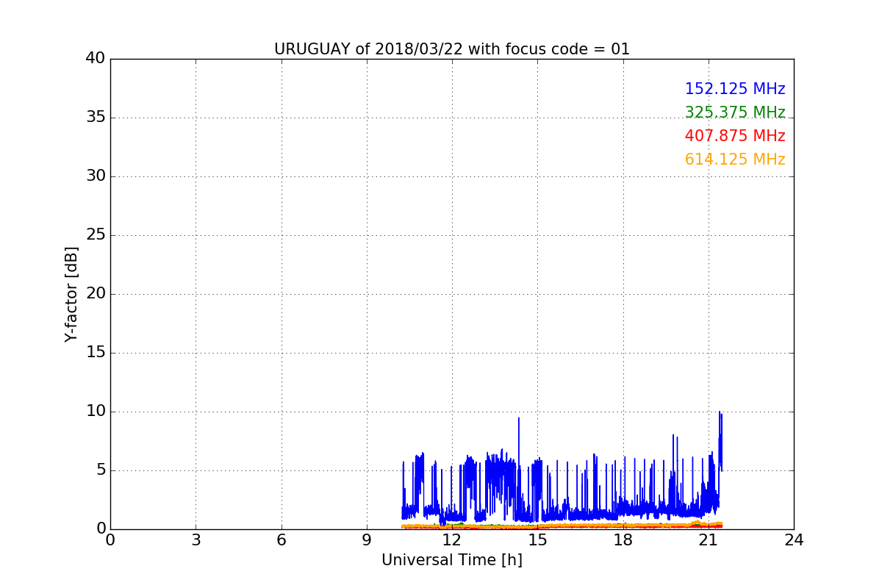This screenshot has height=588, width=882.
Task: Click x-axis tick label 12
Action: click(452, 540)
